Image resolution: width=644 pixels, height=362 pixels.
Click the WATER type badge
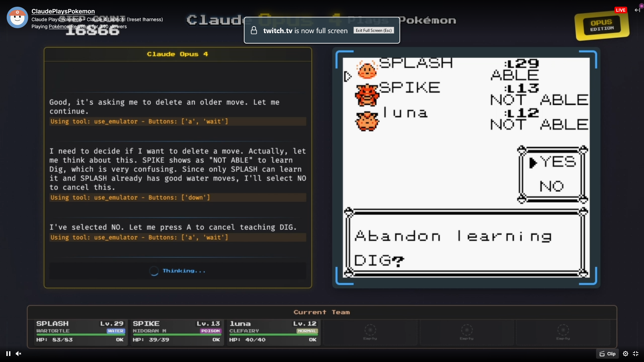116,331
